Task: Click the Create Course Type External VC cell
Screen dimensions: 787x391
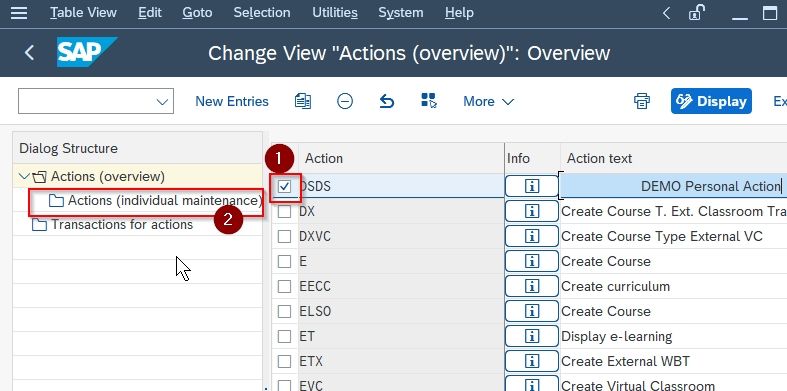Action: coord(662,236)
